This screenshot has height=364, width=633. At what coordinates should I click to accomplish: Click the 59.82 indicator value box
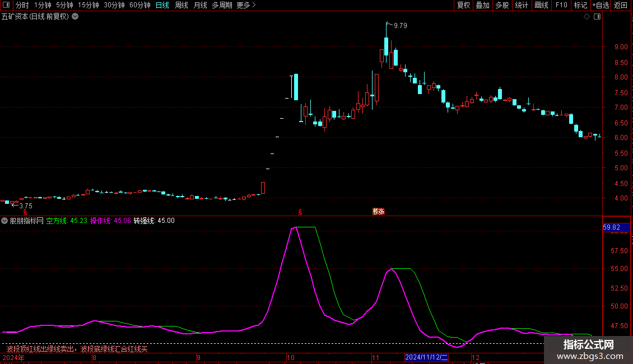click(616, 227)
